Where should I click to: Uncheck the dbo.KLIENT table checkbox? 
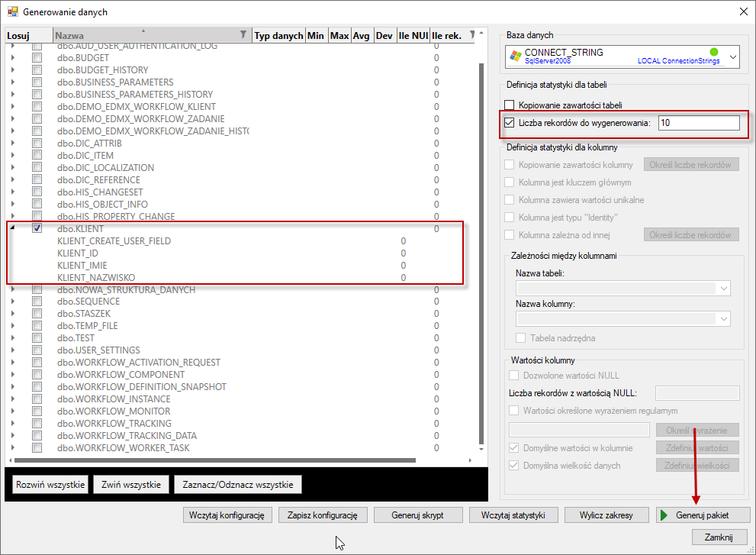click(37, 228)
